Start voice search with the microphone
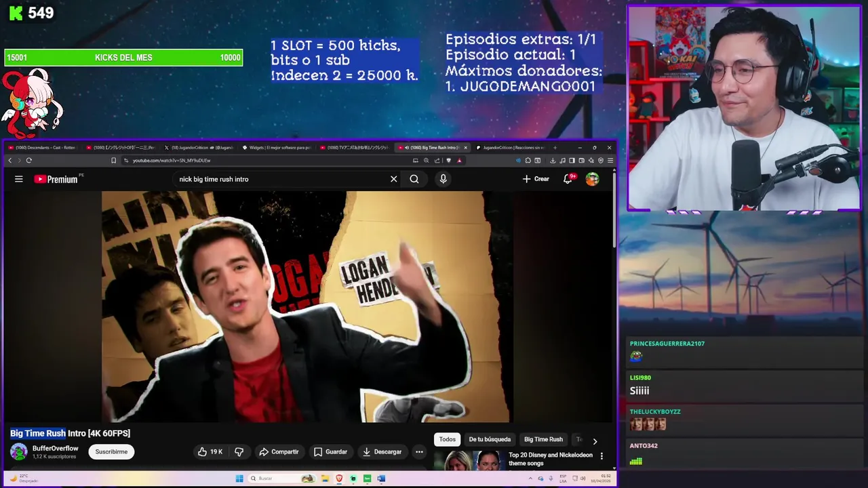This screenshot has width=868, height=488. (443, 179)
